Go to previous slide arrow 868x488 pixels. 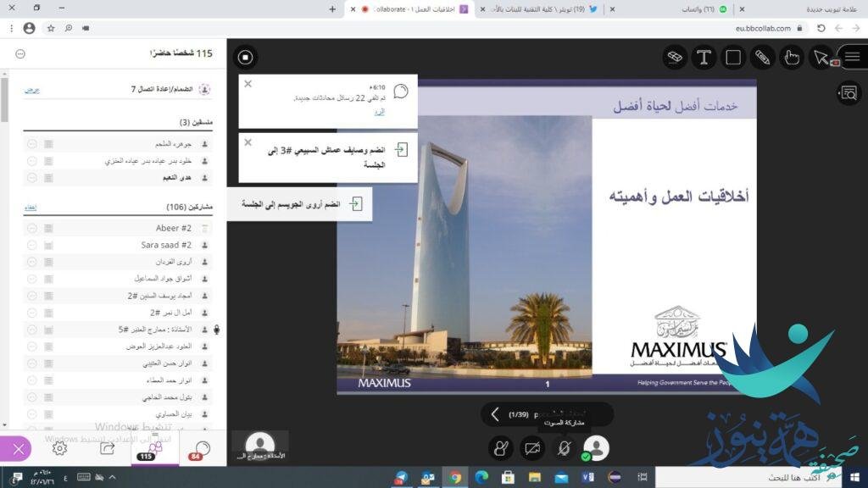pos(495,414)
